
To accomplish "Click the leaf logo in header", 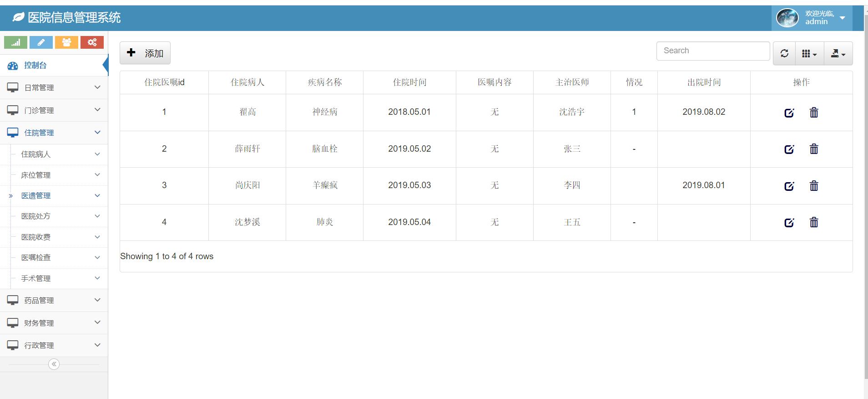I will [18, 17].
